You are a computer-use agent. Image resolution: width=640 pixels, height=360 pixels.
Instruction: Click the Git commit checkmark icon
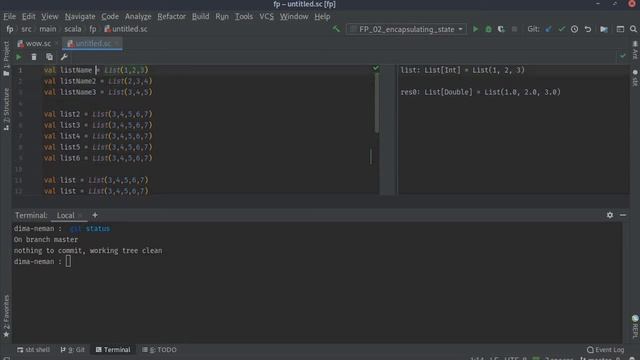point(562,29)
